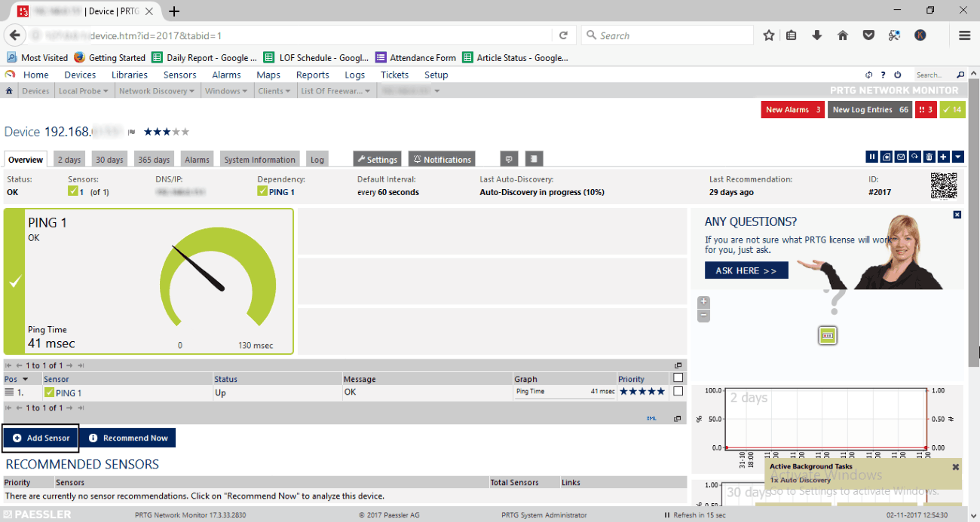
Task: Open the Setup menu
Action: 436,75
